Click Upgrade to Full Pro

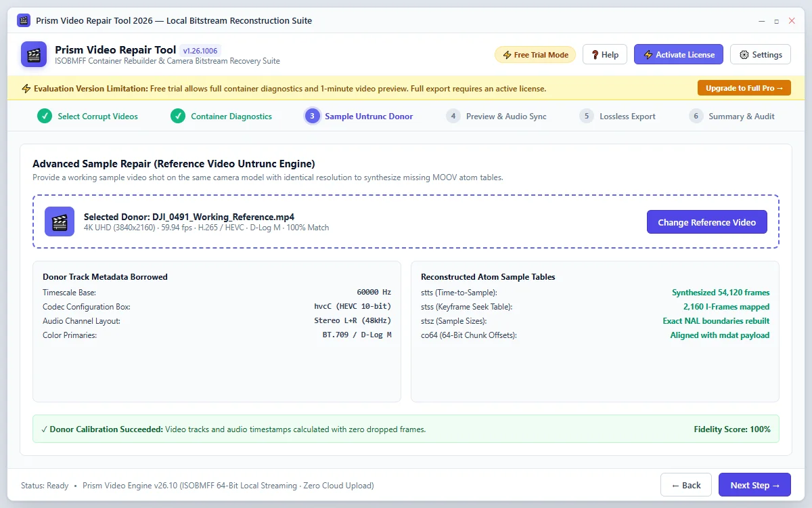click(x=744, y=88)
